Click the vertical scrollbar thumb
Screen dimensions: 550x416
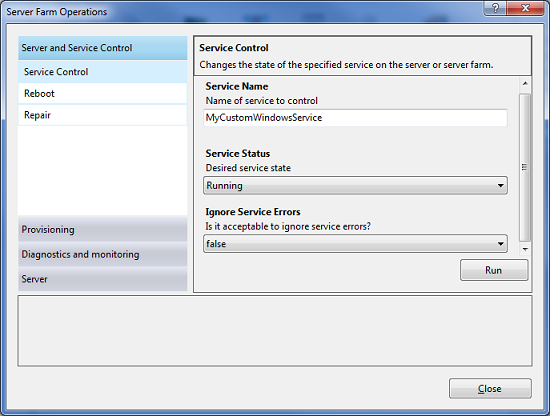525,167
